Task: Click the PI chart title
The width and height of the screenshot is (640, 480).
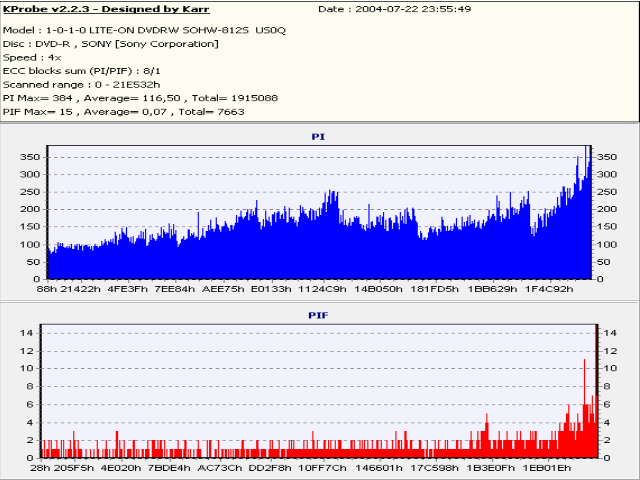Action: point(318,137)
